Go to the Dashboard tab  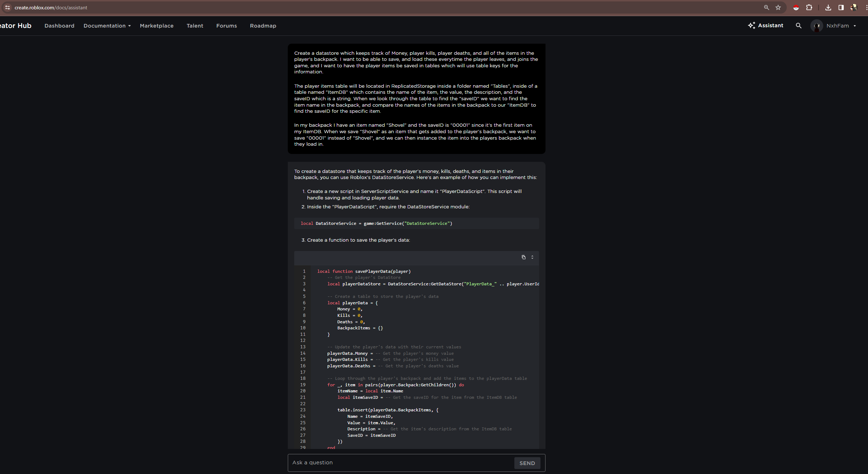[59, 25]
